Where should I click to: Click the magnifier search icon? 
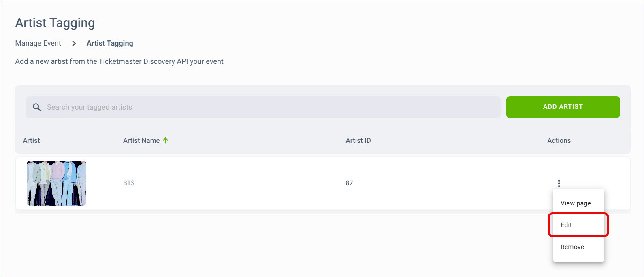37,107
